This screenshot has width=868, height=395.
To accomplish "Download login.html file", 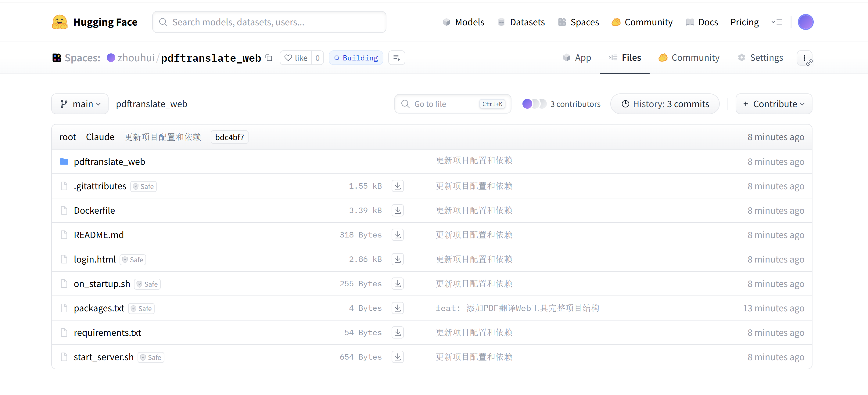I will pos(398,259).
